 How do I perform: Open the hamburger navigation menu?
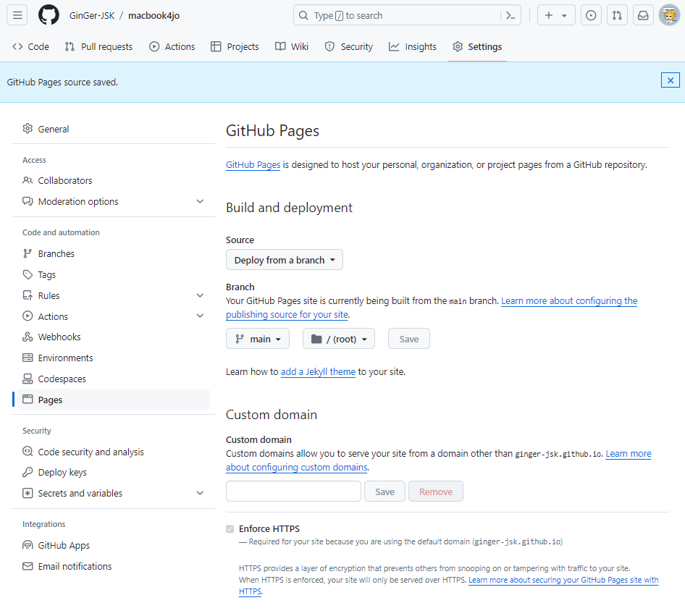(x=17, y=15)
